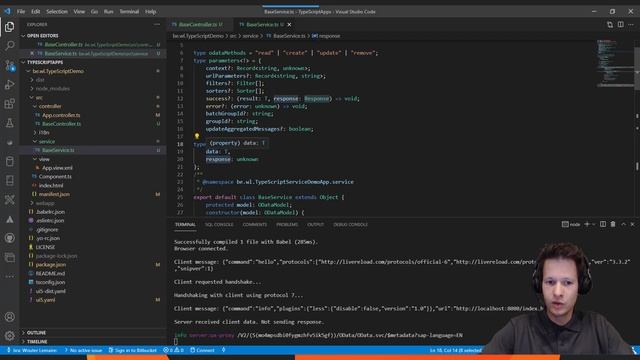Screen dimensions: 640x360
Task: Open the Selection menu
Action: click(x=57, y=11)
